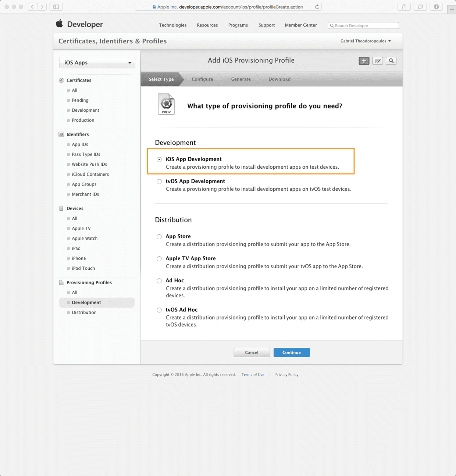Select the tvOS Ad Hoc radio button

tap(159, 310)
